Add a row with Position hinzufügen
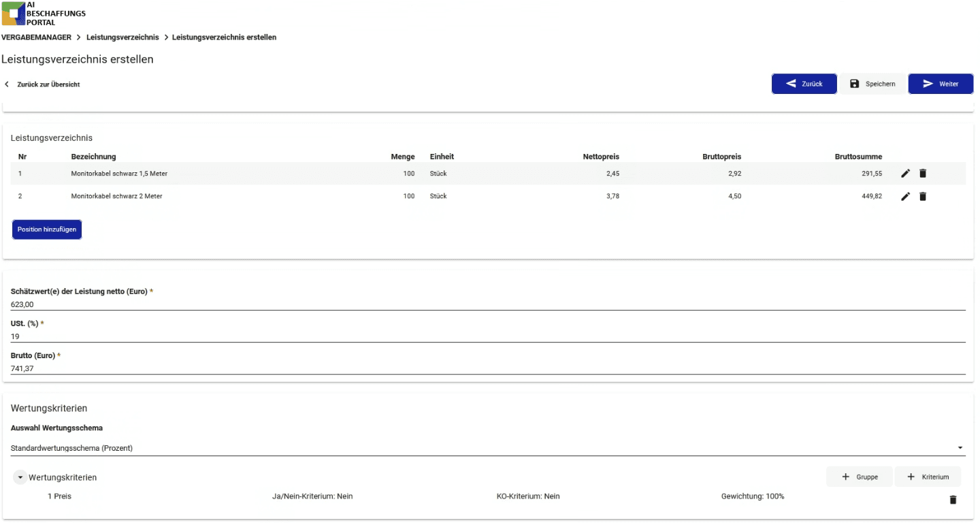 tap(47, 229)
